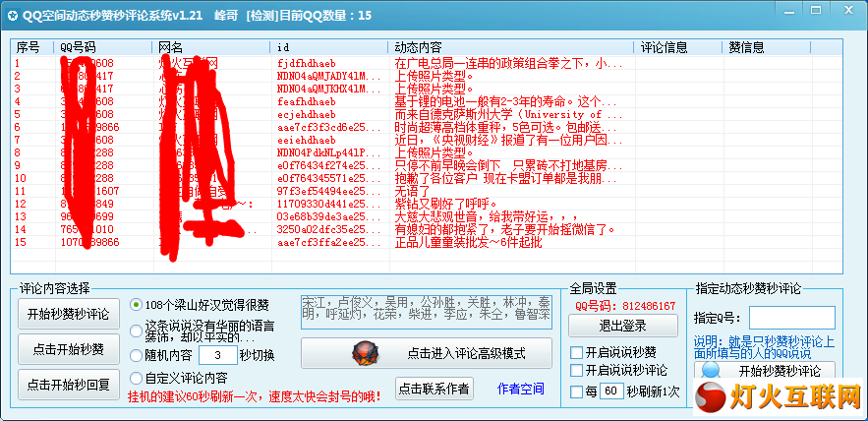Click the 网名 column header
Viewport: 868px width, 421px height.
point(211,47)
